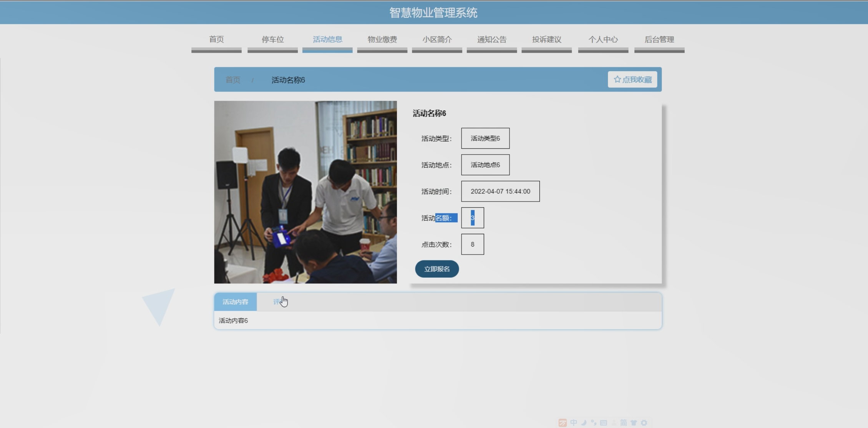
Task: Open the IME soft keyboard icon
Action: [604, 423]
